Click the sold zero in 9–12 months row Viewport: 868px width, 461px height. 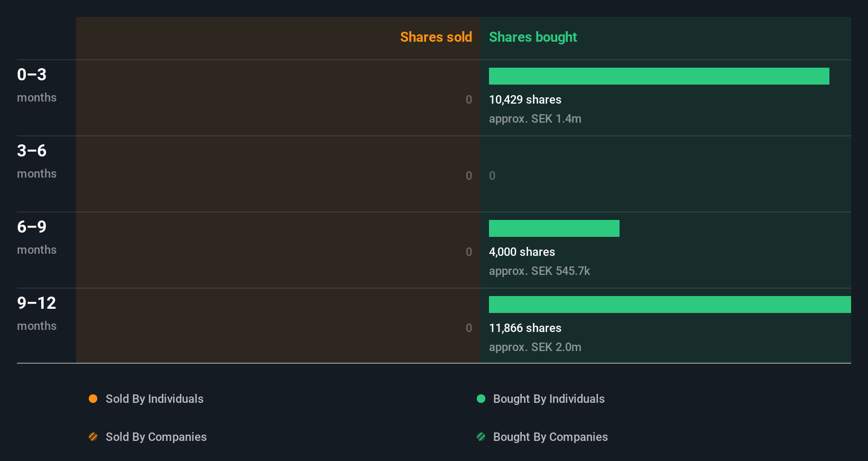(469, 328)
